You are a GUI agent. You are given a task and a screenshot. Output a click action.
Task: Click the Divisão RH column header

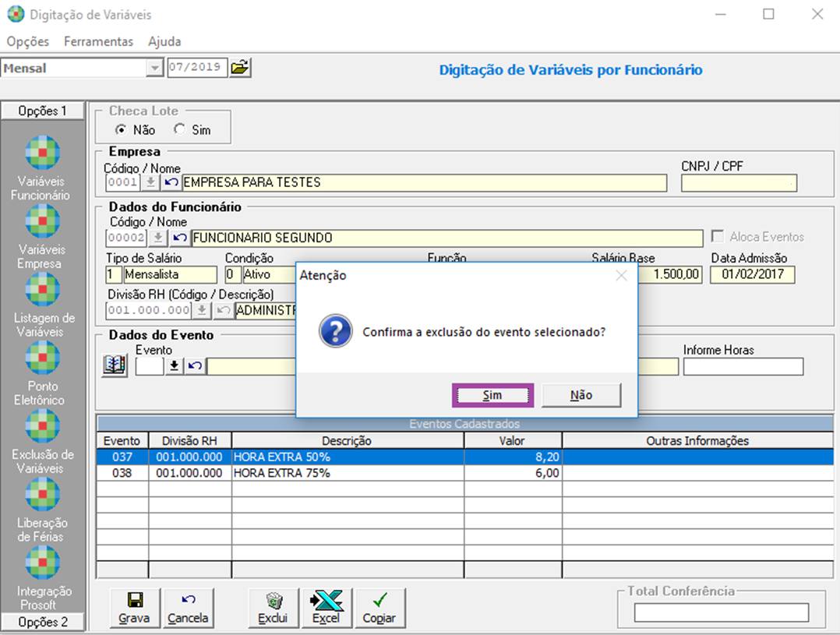click(x=189, y=440)
